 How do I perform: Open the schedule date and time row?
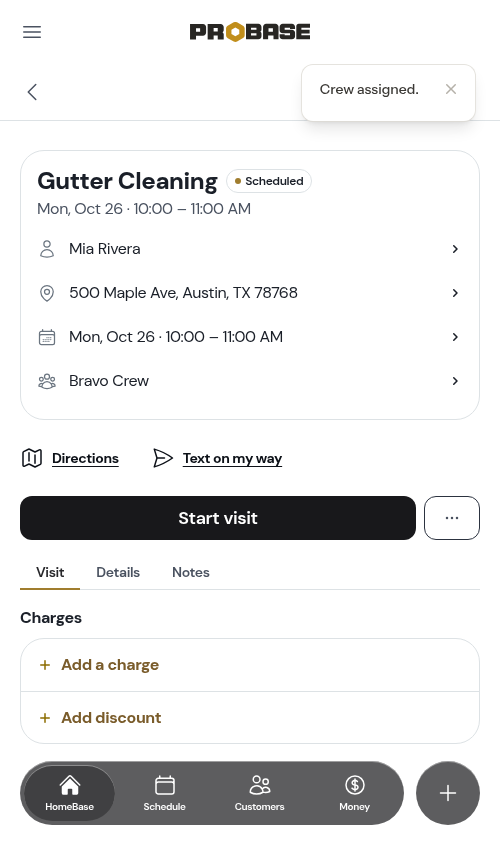(x=250, y=337)
